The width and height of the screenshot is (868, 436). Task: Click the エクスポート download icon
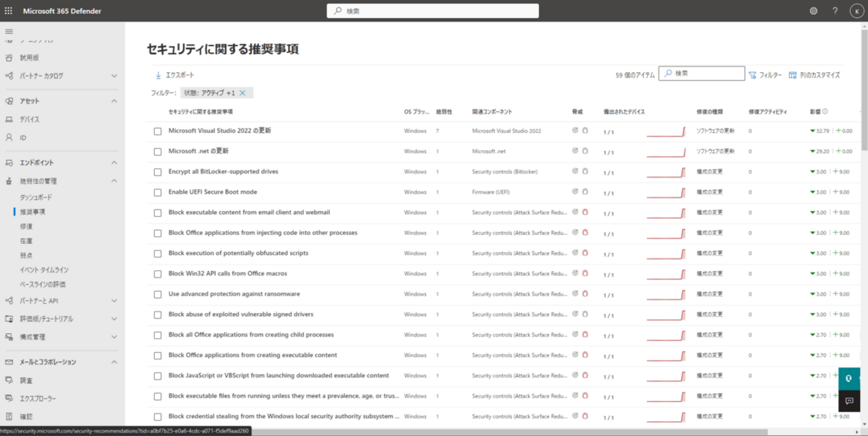[x=158, y=75]
